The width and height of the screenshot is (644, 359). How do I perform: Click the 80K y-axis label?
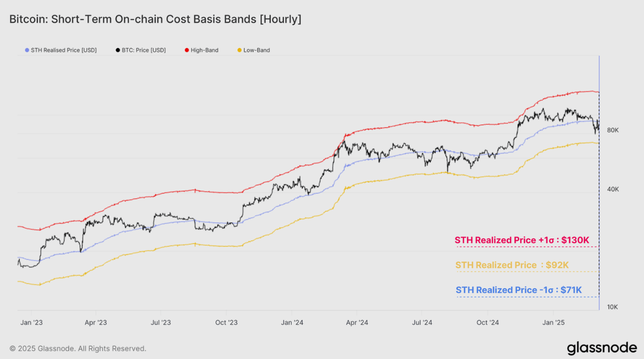click(613, 130)
